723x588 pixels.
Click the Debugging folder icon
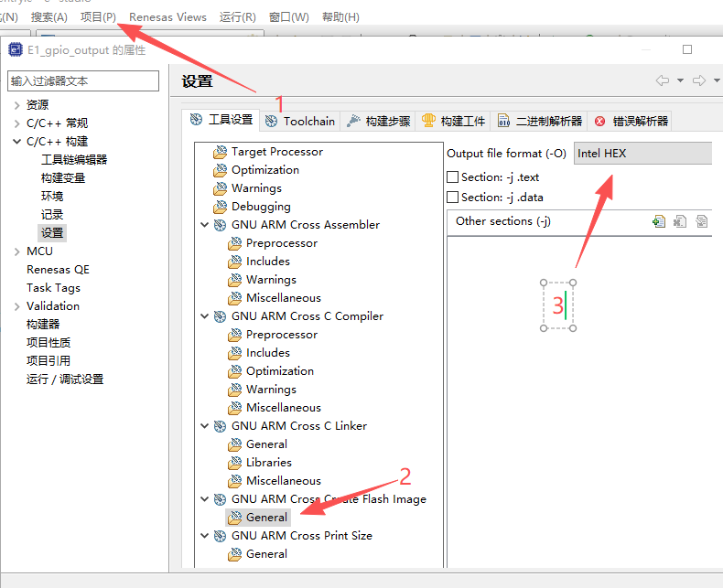click(221, 207)
